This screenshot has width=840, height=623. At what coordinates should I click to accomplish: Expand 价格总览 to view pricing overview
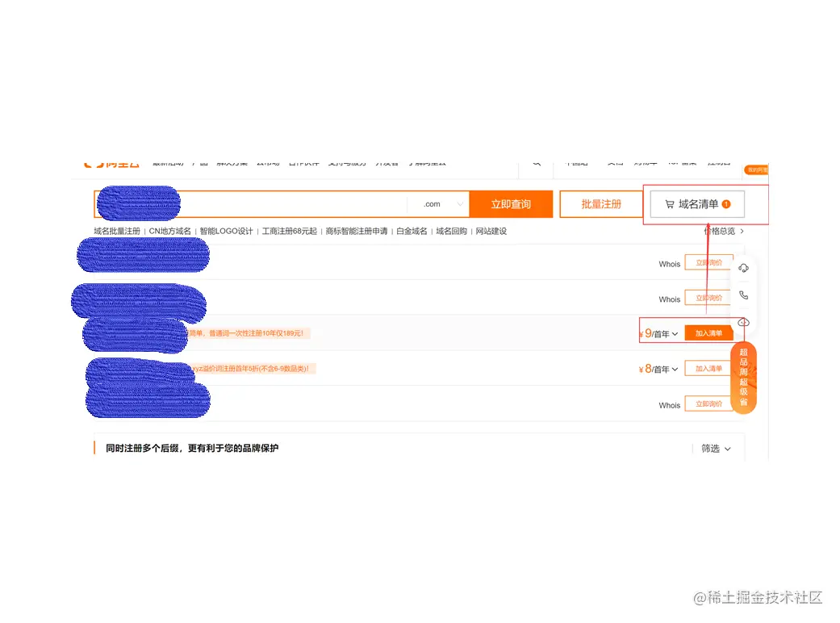723,230
